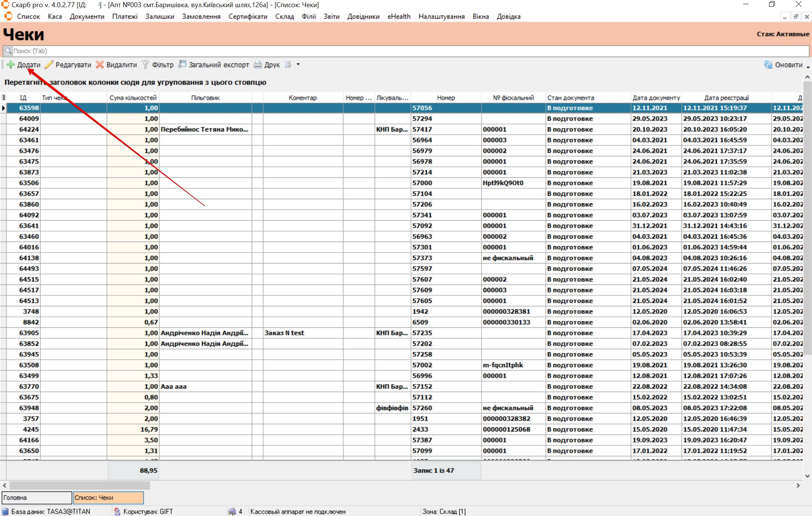Click the list view options icon
The width and height of the screenshot is (812, 516).
tap(288, 65)
